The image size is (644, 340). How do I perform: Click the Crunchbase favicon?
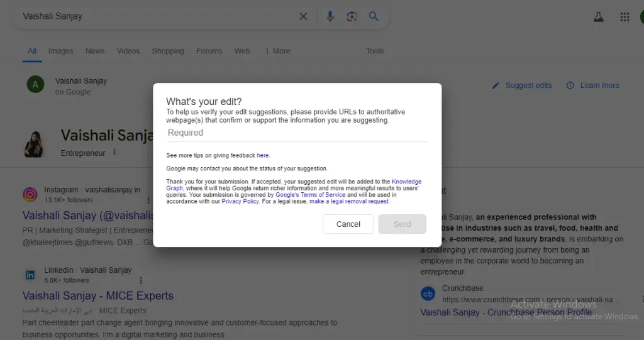(x=428, y=294)
